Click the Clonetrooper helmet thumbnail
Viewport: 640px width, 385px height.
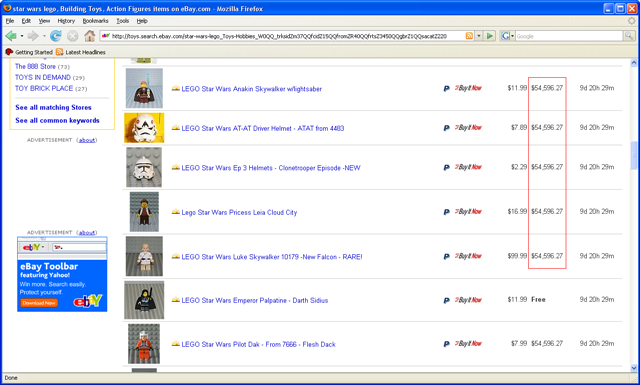click(144, 167)
